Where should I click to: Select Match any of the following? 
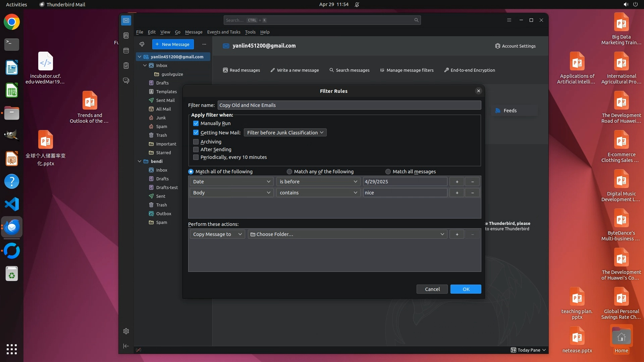point(289,172)
